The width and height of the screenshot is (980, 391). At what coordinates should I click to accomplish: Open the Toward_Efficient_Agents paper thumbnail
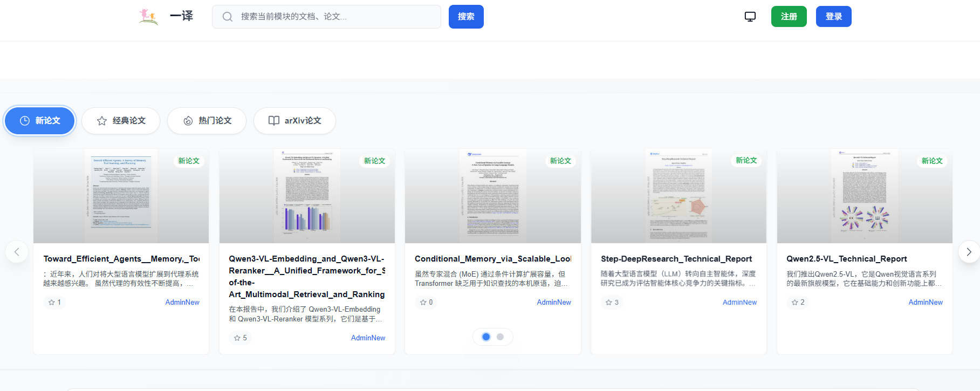coord(121,196)
